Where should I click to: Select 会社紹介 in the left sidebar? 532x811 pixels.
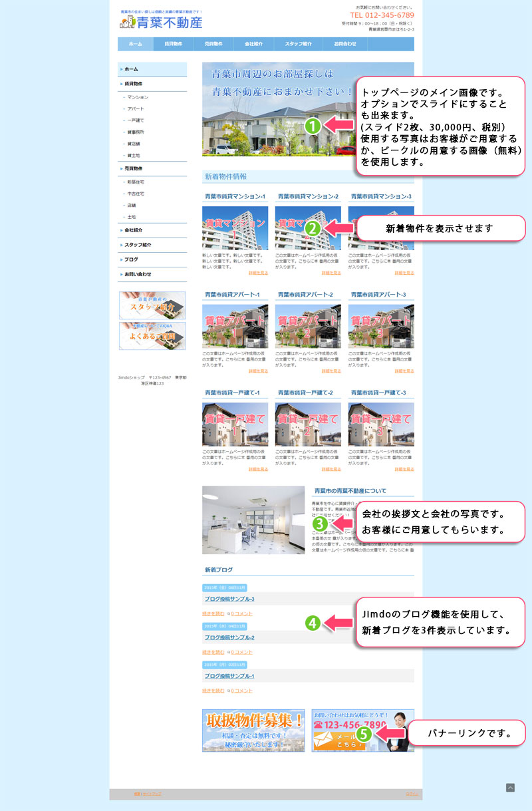[152, 230]
